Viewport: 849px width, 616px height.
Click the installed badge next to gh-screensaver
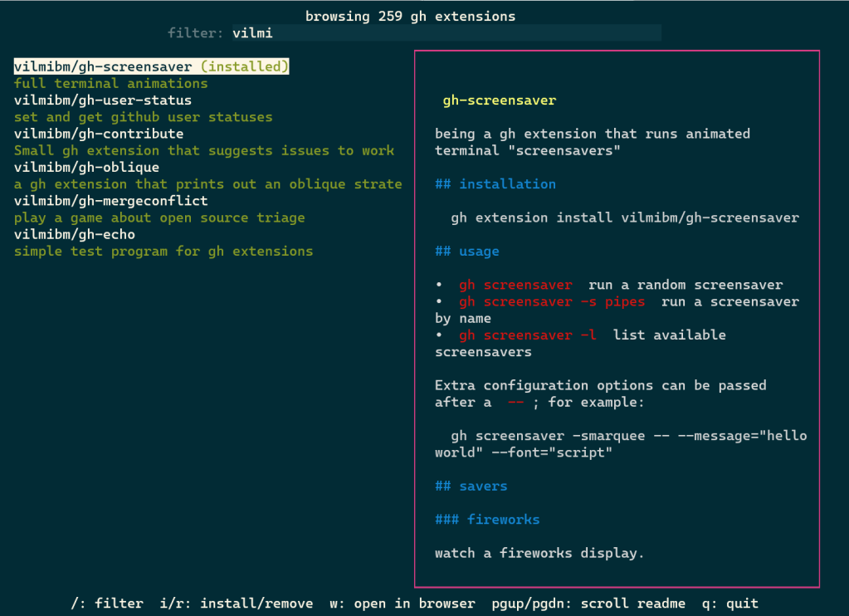pos(242,66)
